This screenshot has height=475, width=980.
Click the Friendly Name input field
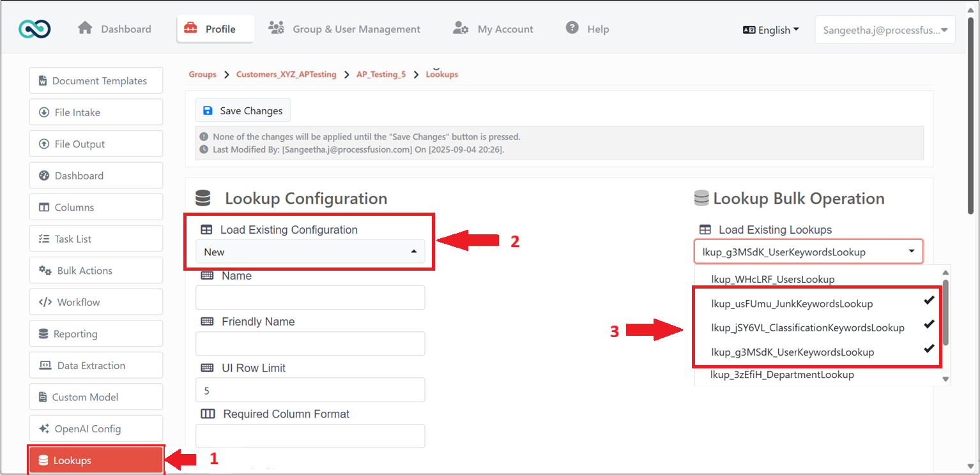coord(310,343)
